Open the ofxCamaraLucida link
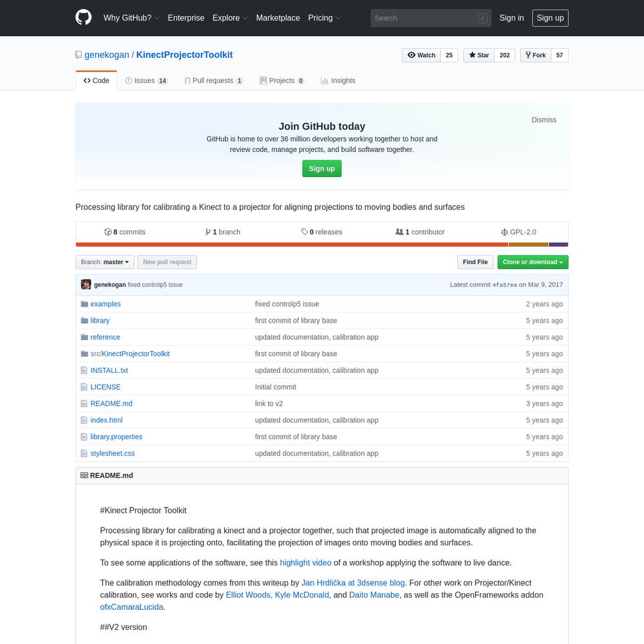 tap(132, 607)
